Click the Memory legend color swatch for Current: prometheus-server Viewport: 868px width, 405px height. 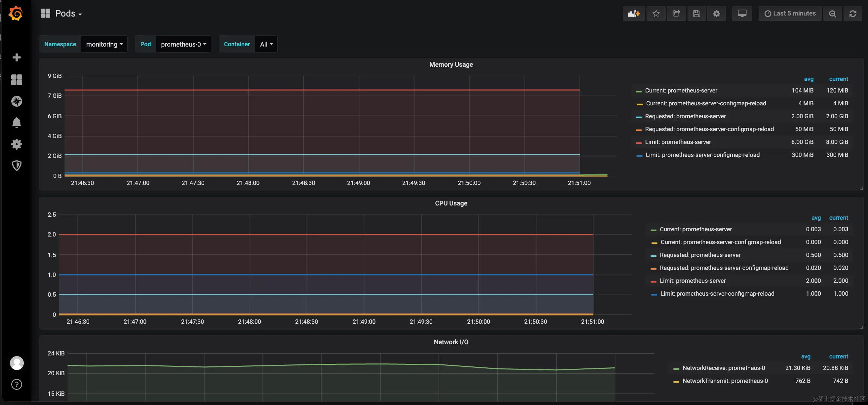pyautogui.click(x=639, y=91)
